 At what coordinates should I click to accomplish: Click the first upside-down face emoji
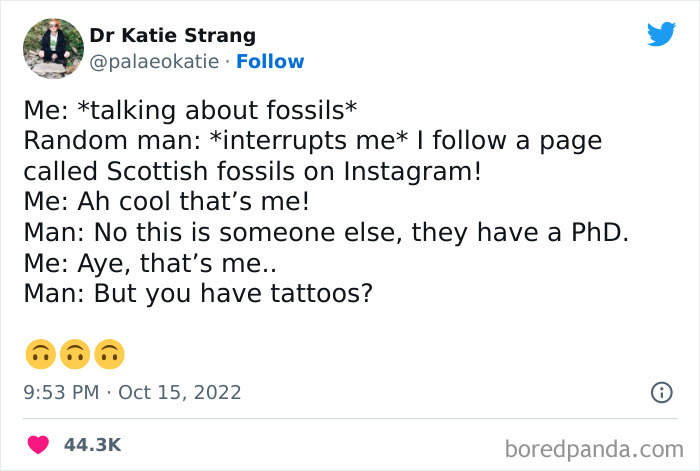(x=39, y=354)
